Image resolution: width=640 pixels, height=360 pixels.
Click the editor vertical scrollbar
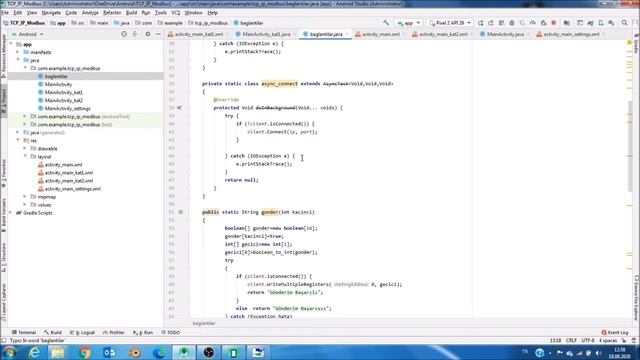(x=630, y=146)
